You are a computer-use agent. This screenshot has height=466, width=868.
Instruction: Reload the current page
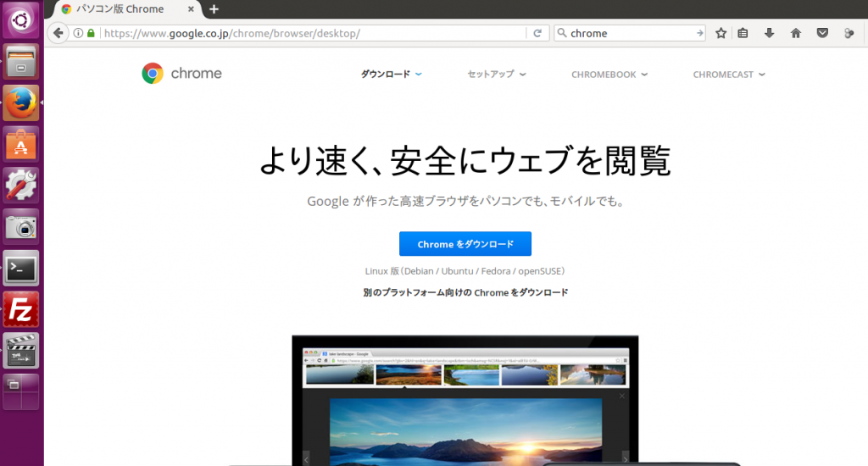tap(537, 33)
